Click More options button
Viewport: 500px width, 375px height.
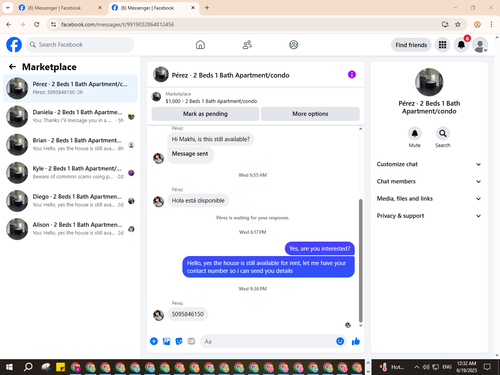click(310, 114)
